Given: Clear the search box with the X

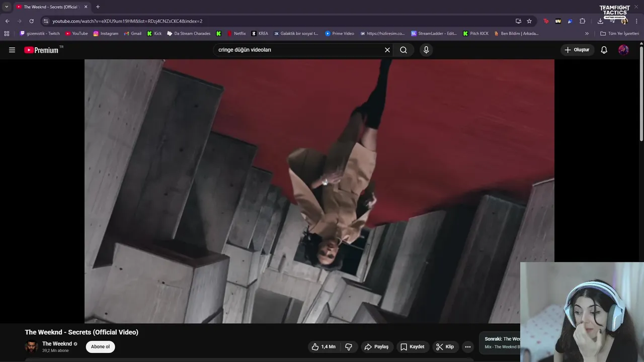Looking at the screenshot, I should click(x=387, y=50).
